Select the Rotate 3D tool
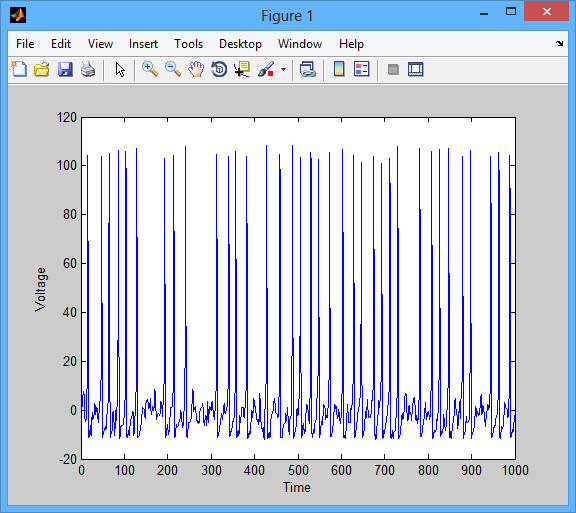 coord(219,69)
